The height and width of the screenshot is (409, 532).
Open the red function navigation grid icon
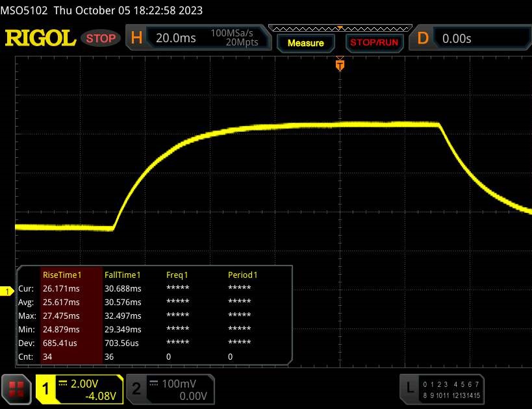16,389
